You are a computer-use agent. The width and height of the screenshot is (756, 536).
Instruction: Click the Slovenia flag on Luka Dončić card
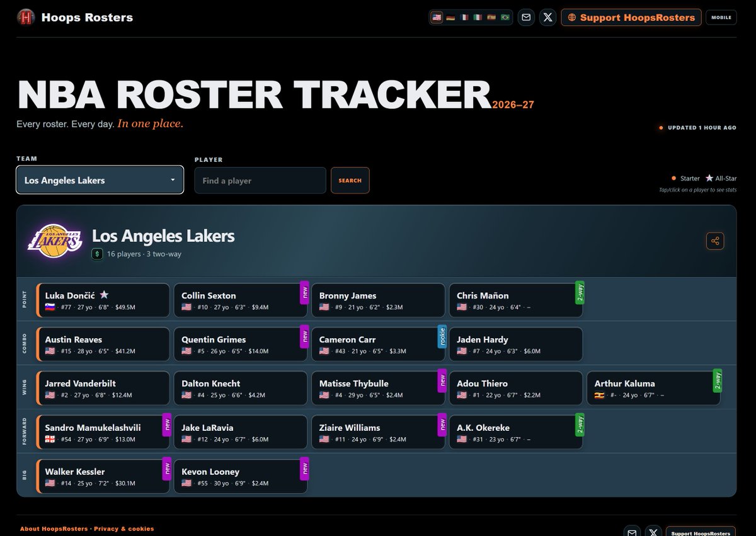tap(50, 307)
